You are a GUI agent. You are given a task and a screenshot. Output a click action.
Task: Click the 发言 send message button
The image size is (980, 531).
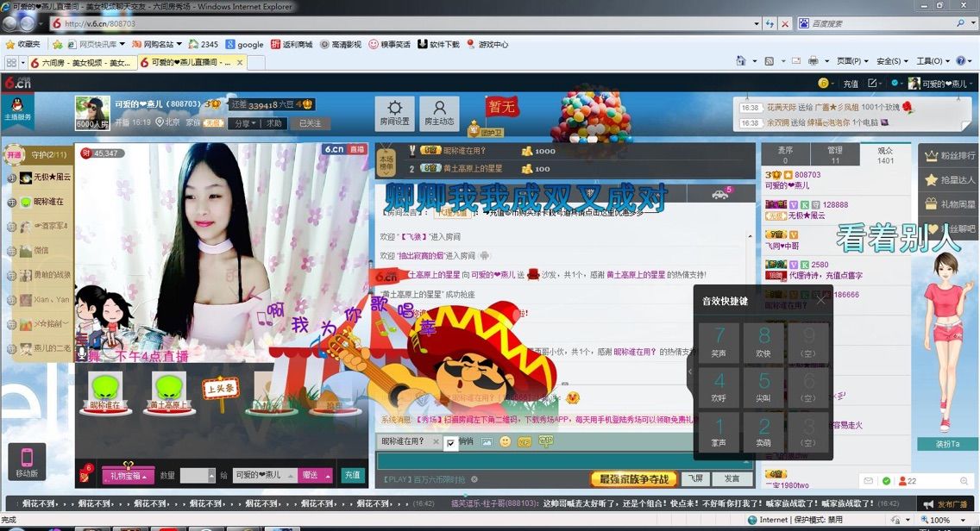(x=732, y=478)
